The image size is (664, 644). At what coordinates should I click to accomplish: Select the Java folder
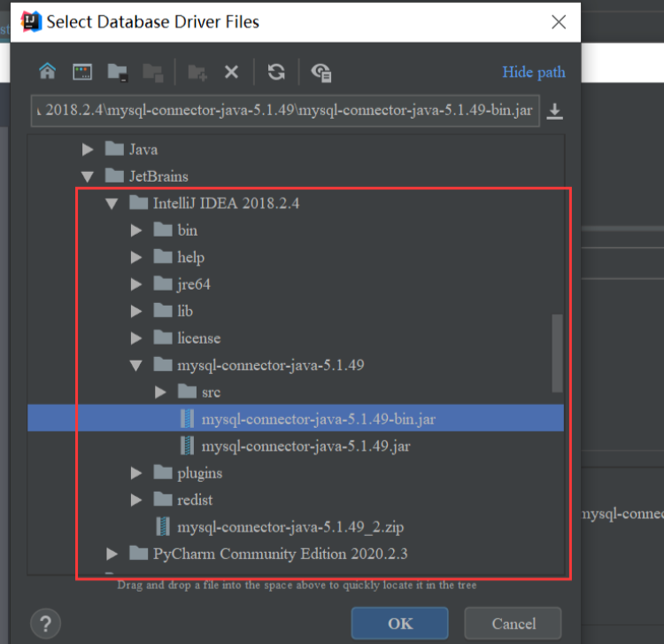pyautogui.click(x=131, y=149)
